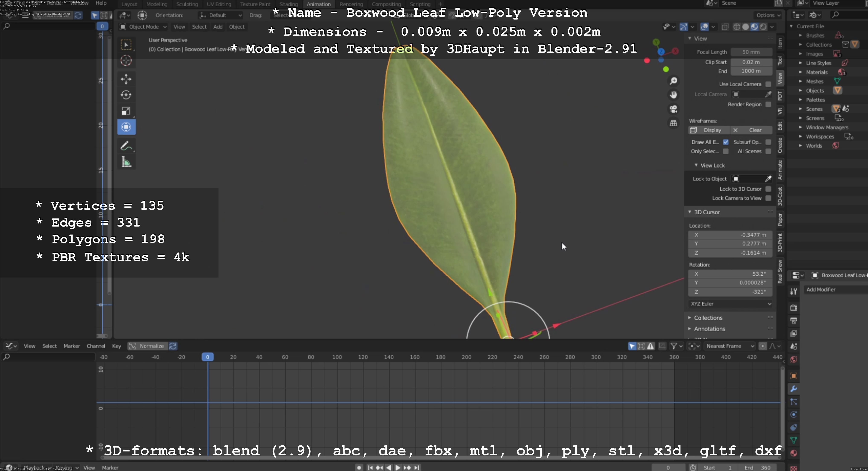The width and height of the screenshot is (868, 471).
Task: Play animation forward button
Action: tap(398, 468)
